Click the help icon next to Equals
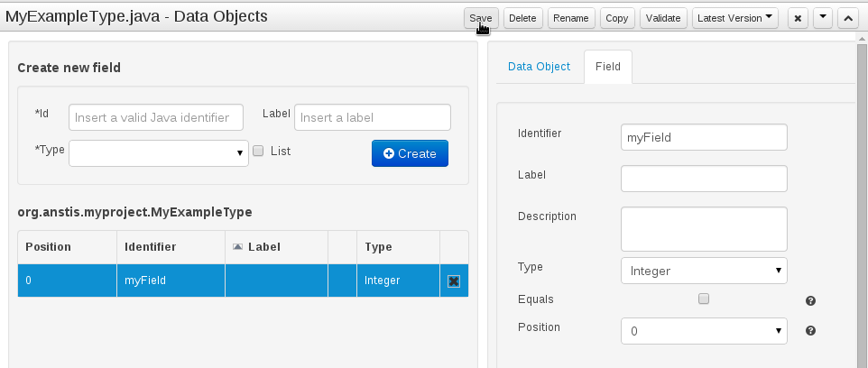This screenshot has height=368, width=868. click(x=810, y=301)
